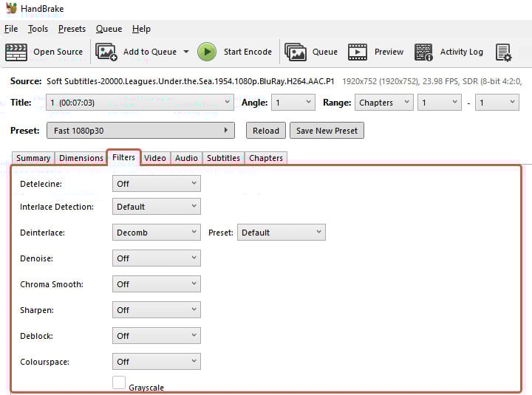Click the green Start Encode play icon
This screenshot has width=532, height=395.
coord(207,52)
